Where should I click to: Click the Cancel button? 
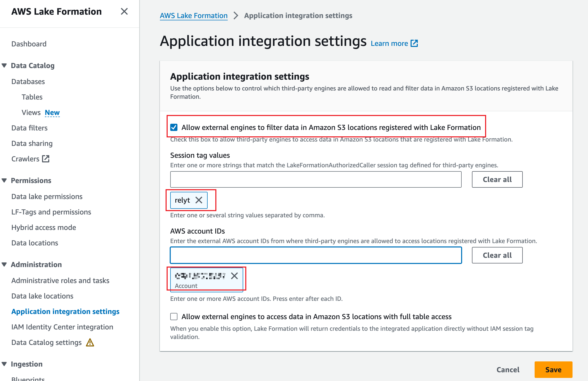(508, 370)
